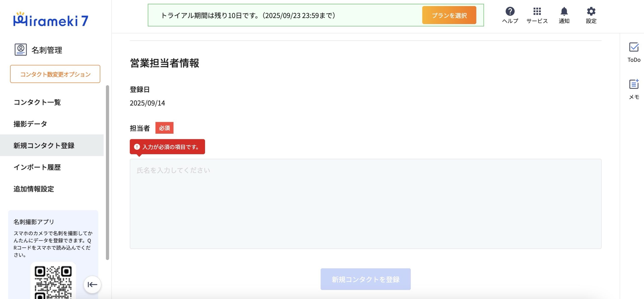Open the settings gear icon

[x=591, y=12]
